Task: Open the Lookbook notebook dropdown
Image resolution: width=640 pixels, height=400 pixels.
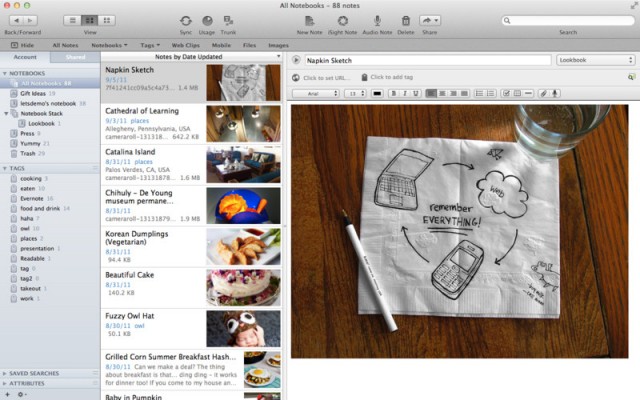Action: (595, 60)
